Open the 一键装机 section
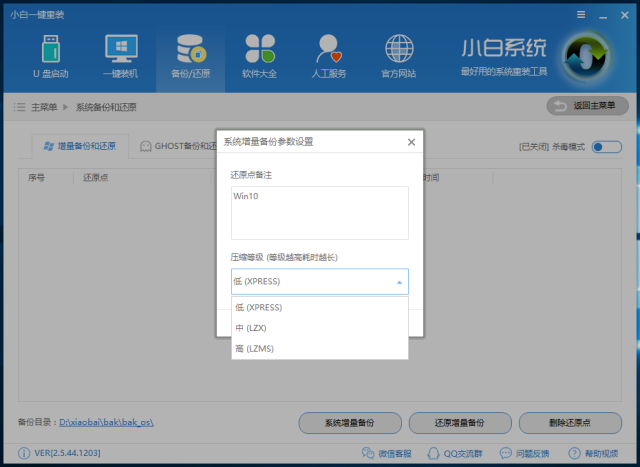640x467 pixels. (121, 56)
